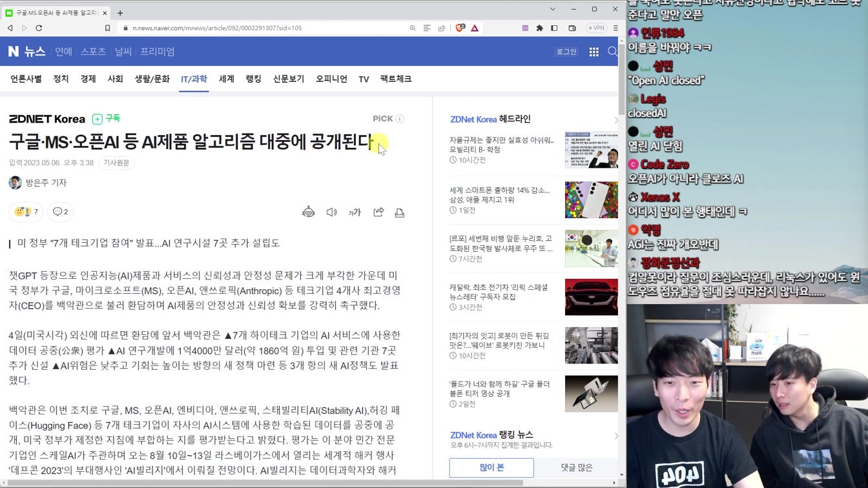868x488 pixels.
Task: Select the 생활/문화 menu tab
Action: [152, 79]
